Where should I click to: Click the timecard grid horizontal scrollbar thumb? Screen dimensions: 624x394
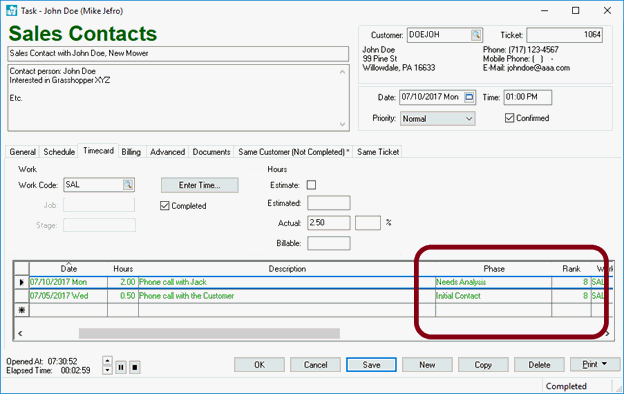[x=209, y=334]
